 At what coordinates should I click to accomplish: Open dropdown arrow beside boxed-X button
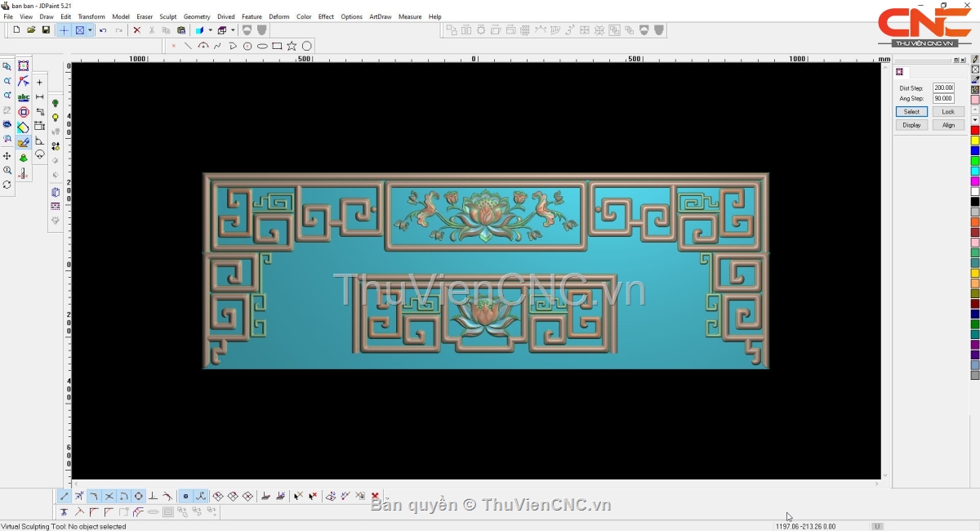pyautogui.click(x=90, y=30)
